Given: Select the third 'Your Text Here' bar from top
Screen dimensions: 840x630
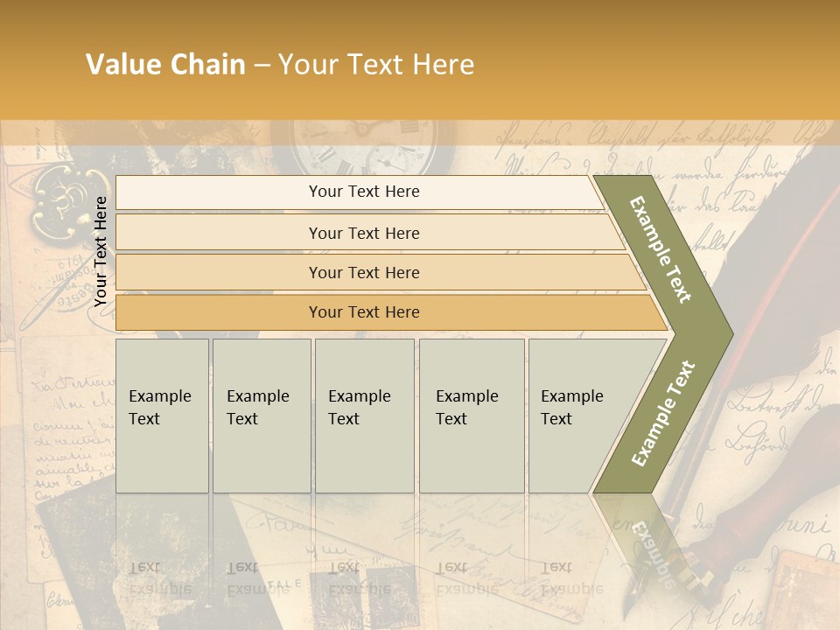Looking at the screenshot, I should tap(363, 272).
